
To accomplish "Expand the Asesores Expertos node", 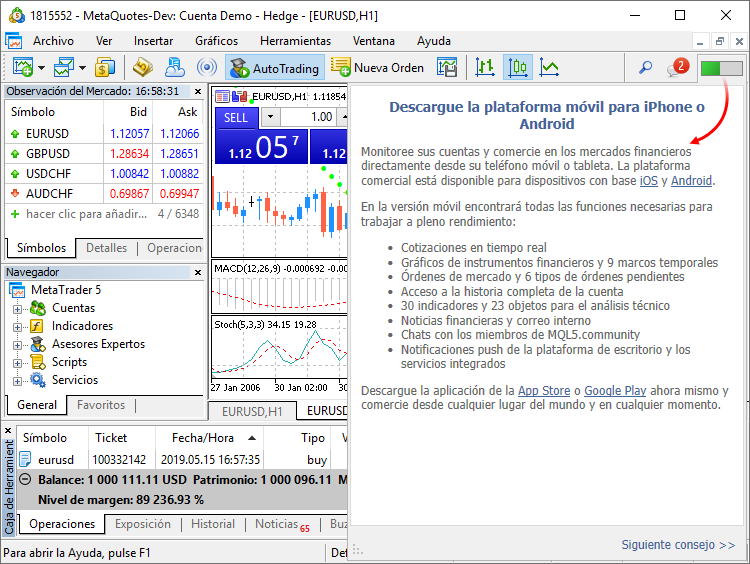I will click(x=17, y=344).
